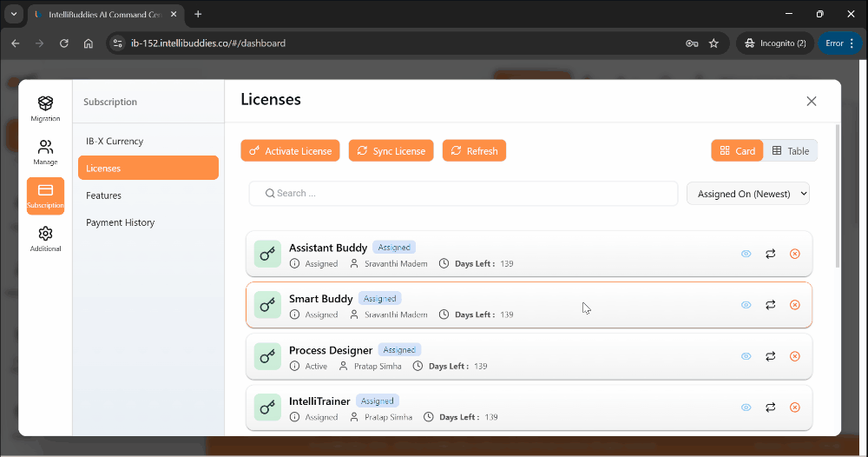The image size is (868, 457).
Task: Open the Assigned On (Newest) sort dropdown
Action: click(x=748, y=194)
